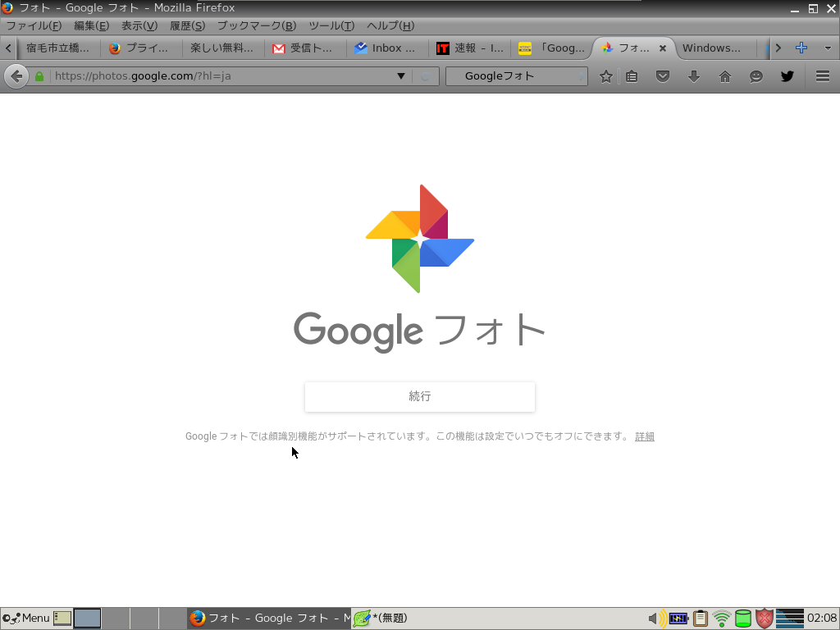Expand the URL bar history dropdown

[400, 76]
